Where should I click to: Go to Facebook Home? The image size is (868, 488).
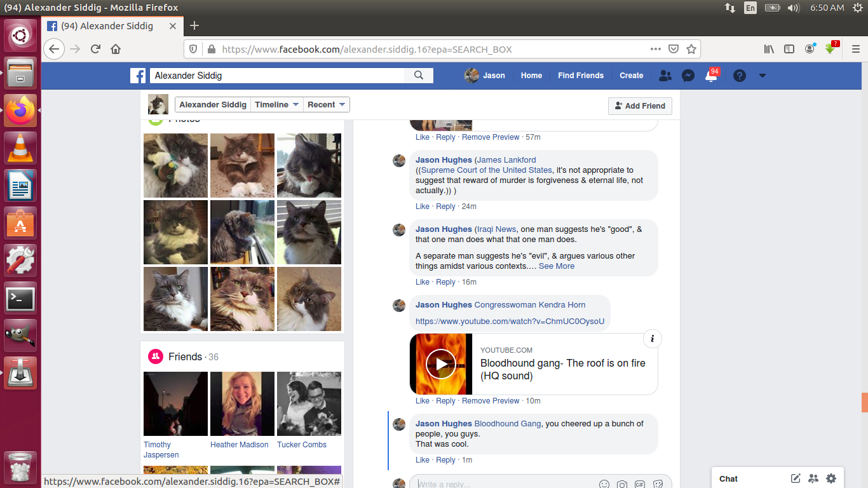(531, 76)
